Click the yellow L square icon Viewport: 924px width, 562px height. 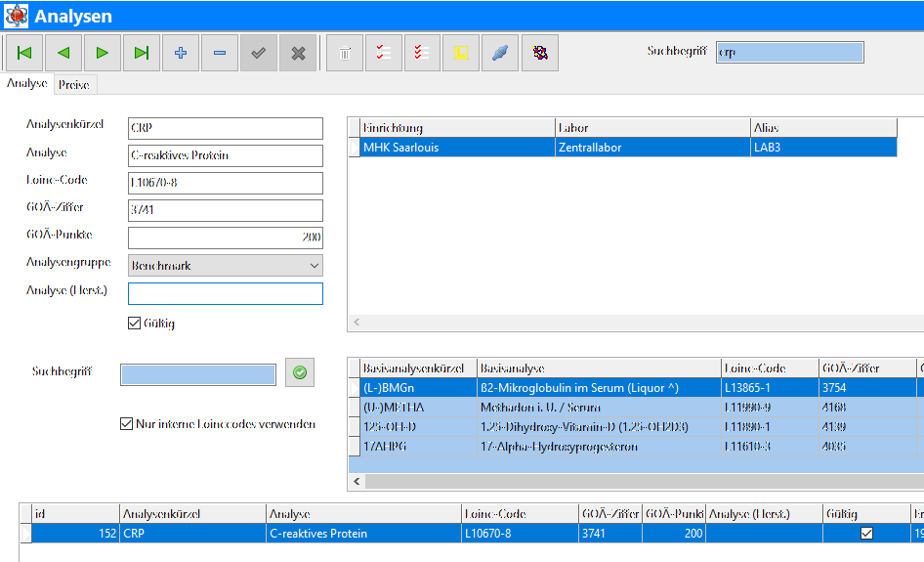(461, 53)
